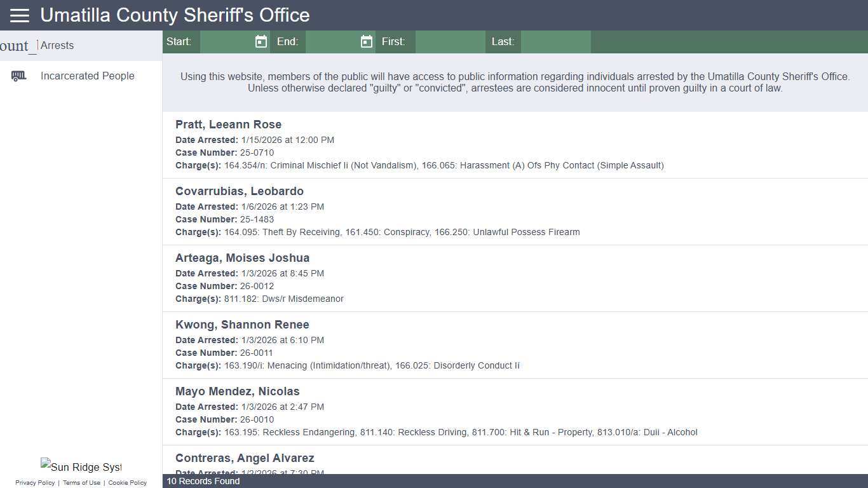Click the Sun Ridge Systems logo image
The image size is (868, 488).
81,466
